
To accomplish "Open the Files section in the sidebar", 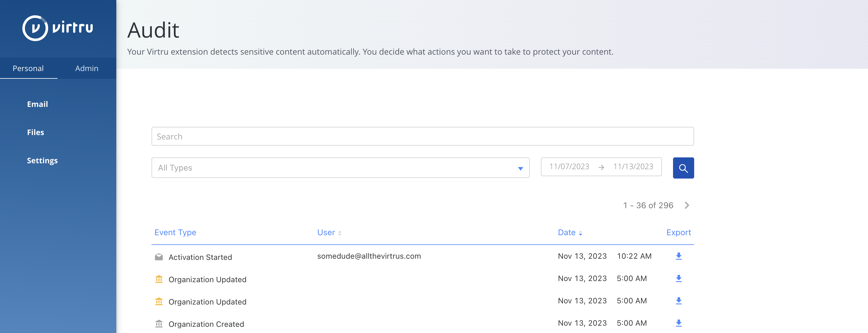I will [x=35, y=132].
